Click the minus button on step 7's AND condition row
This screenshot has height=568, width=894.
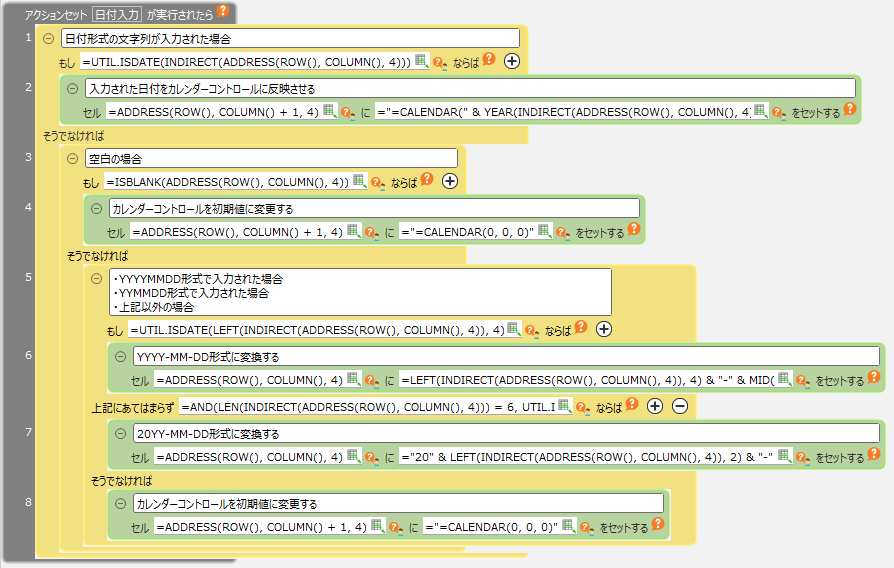pos(679,406)
